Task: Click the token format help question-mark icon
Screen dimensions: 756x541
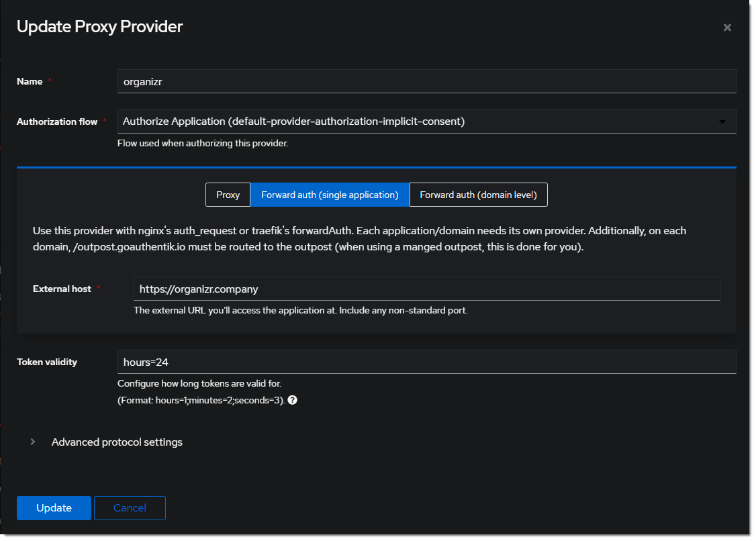Action: coord(292,399)
